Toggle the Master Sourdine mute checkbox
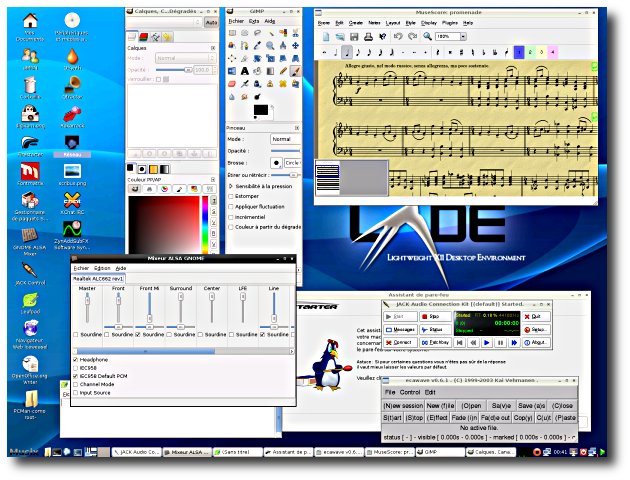Screen dimensions: 630x480 point(76,335)
